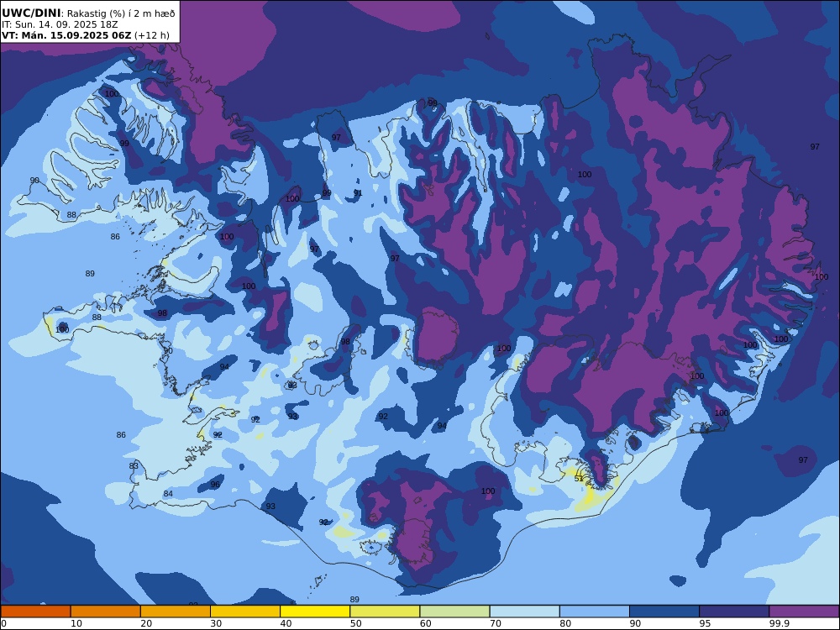Click the amber 20–30 legend swatch
This screenshot has width=840, height=630.
pyautogui.click(x=176, y=612)
